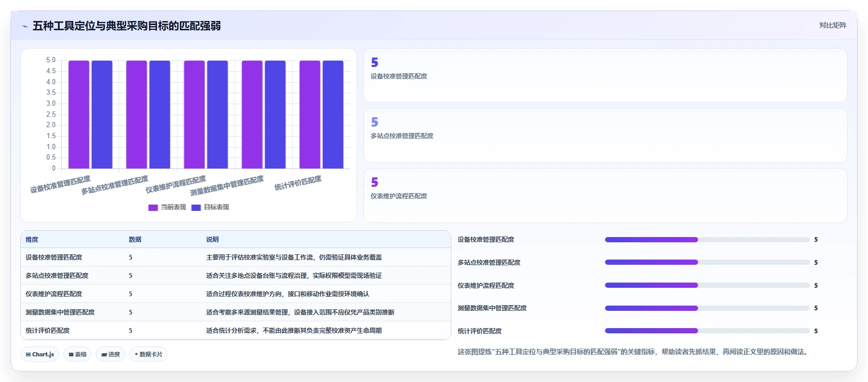Viewport: 868px width, 382px height.
Task: Click blue 目标表现 bar for 统计评价匹配度
Action: coord(333,115)
